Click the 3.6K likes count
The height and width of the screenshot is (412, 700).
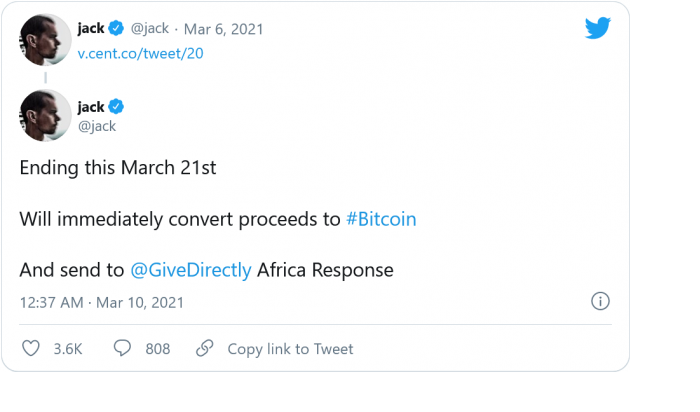tap(66, 349)
